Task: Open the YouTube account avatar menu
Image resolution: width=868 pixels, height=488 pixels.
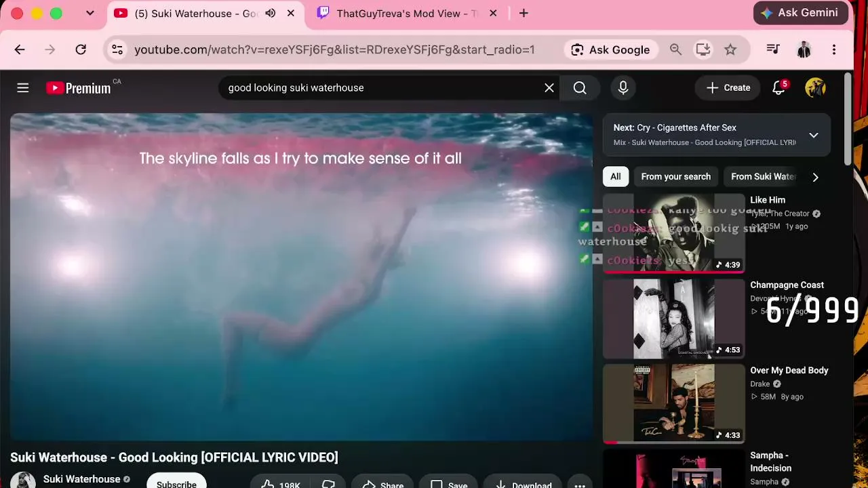Action: [x=815, y=87]
